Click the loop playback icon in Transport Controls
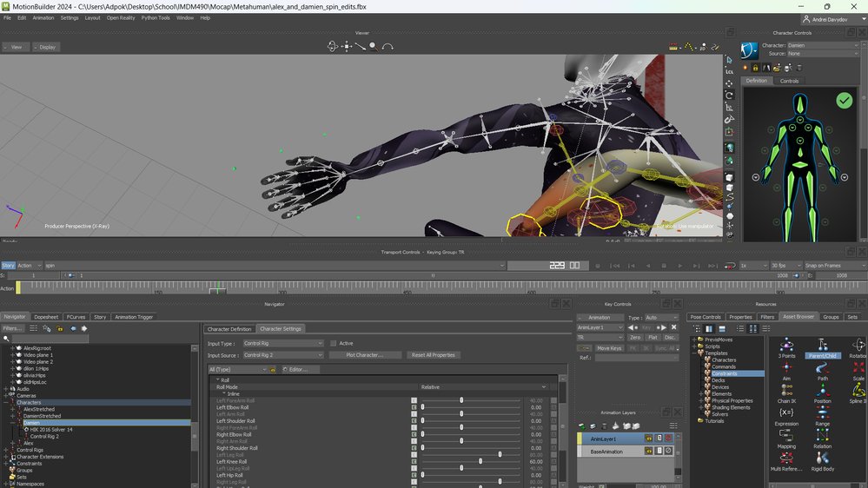 point(730,266)
